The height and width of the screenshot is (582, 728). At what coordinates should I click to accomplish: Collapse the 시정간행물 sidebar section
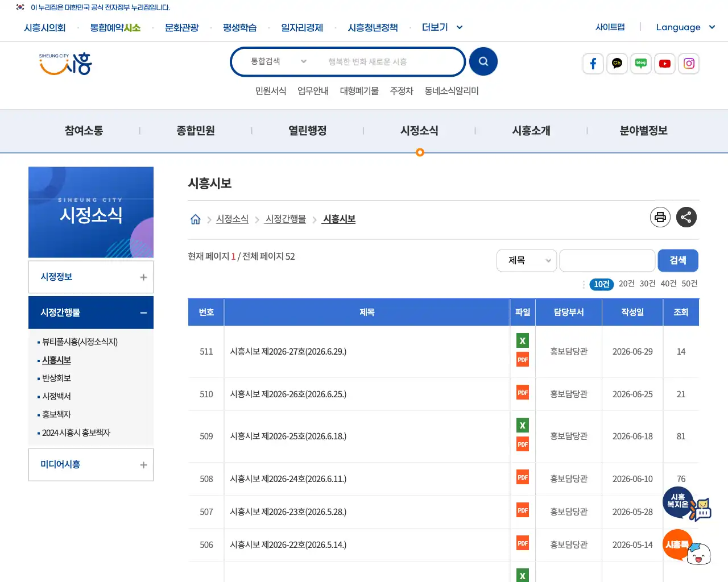pos(91,313)
